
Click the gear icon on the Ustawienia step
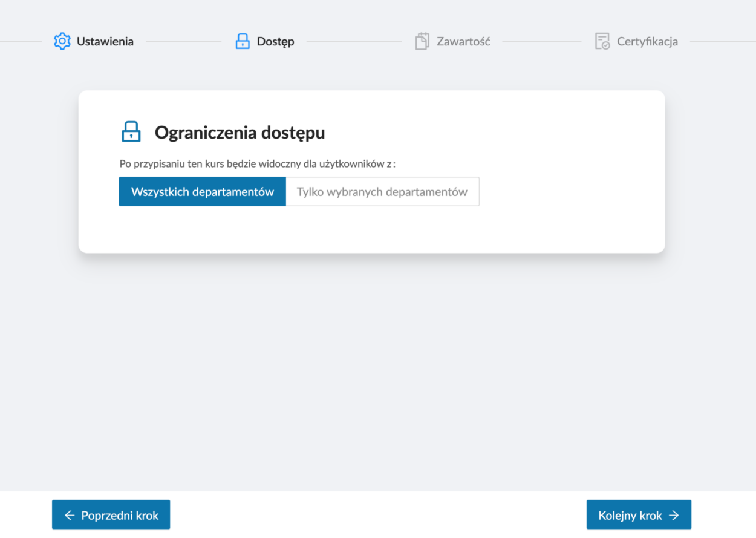click(62, 41)
